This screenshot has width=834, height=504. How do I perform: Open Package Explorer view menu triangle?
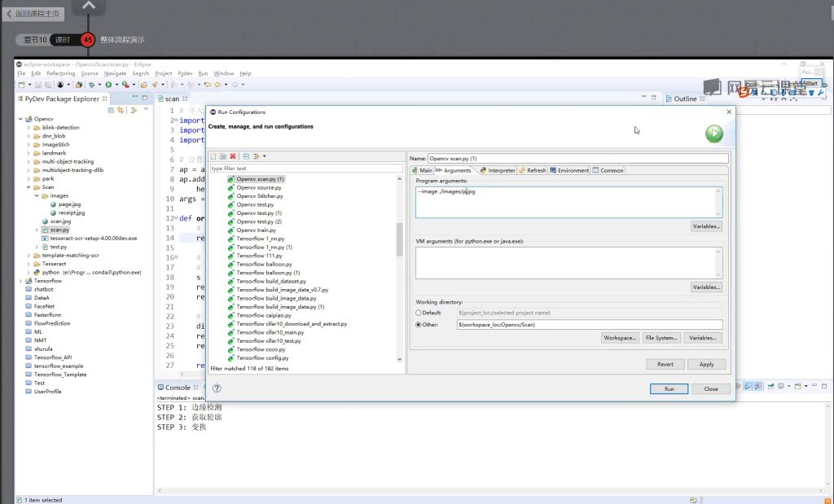tap(146, 110)
